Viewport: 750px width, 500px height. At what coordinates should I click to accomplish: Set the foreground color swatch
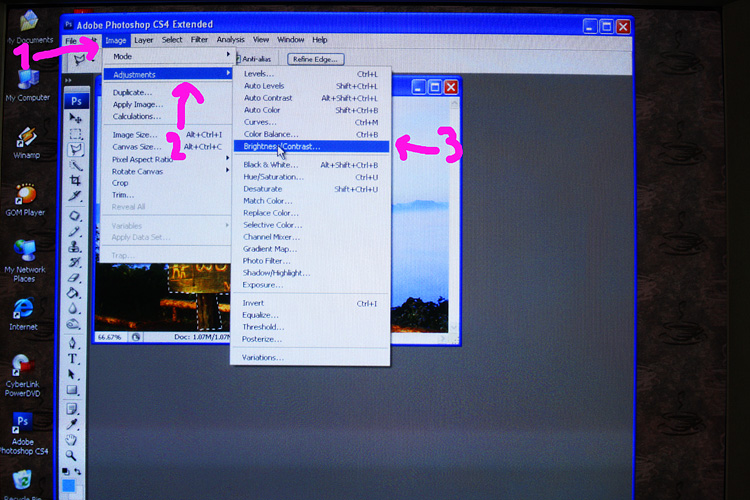point(69,486)
